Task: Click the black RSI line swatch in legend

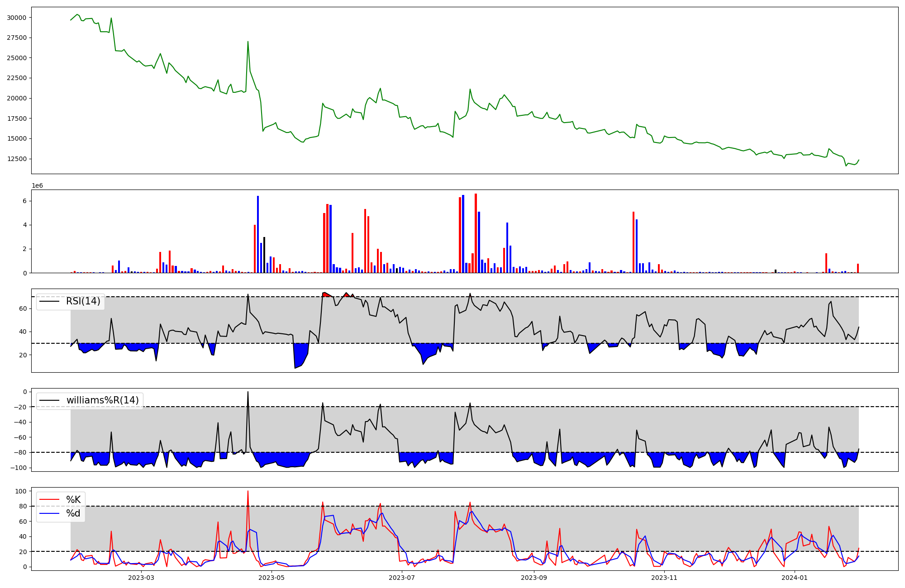Action: click(49, 301)
